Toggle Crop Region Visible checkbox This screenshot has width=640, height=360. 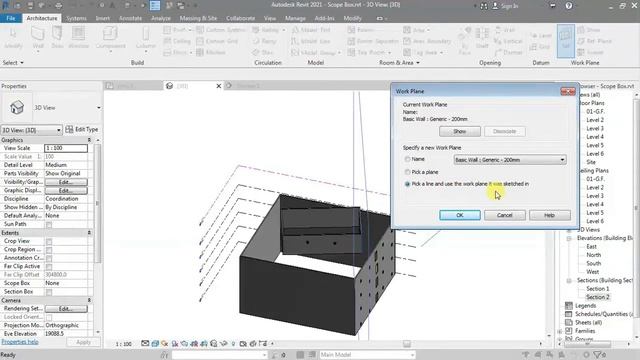pyautogui.click(x=49, y=250)
